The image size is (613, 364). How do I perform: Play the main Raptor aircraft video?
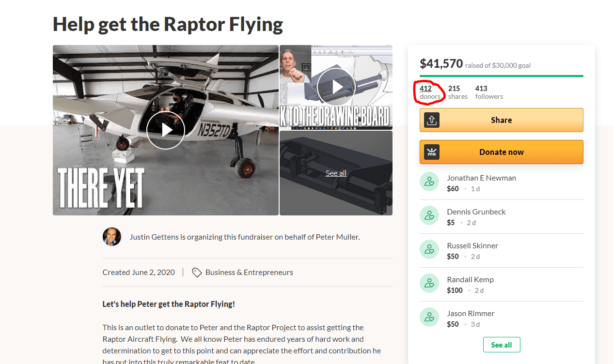click(166, 130)
